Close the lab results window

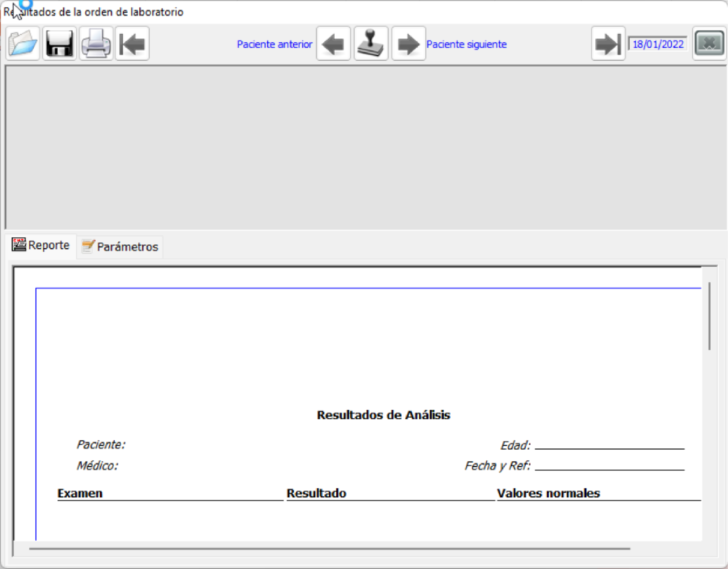(709, 43)
